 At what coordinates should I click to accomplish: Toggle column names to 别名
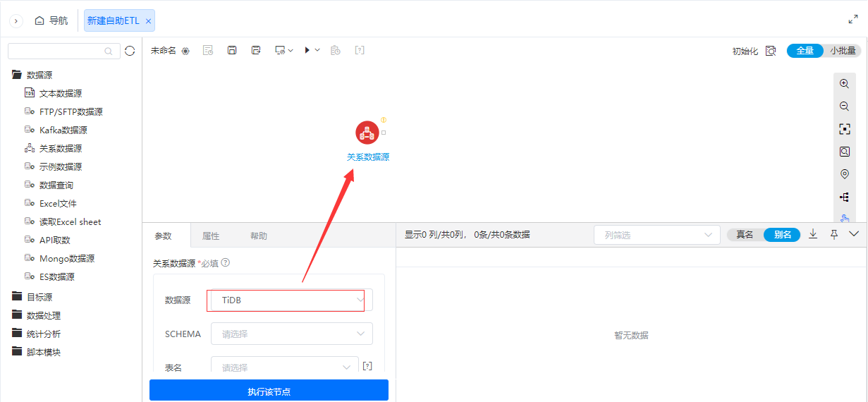(783, 235)
